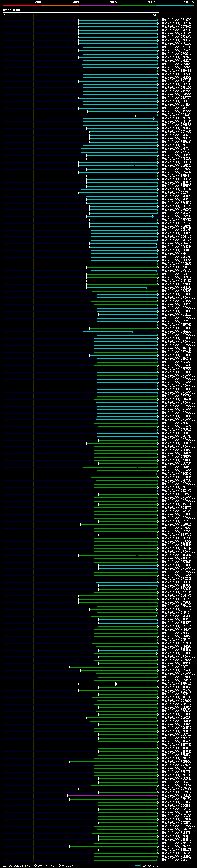Select hit UniRef100_B7E4S4

click(176, 176)
